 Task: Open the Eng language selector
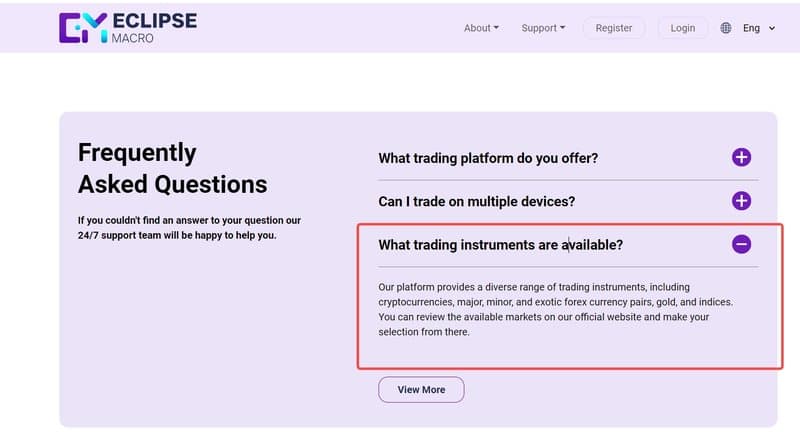click(x=759, y=28)
